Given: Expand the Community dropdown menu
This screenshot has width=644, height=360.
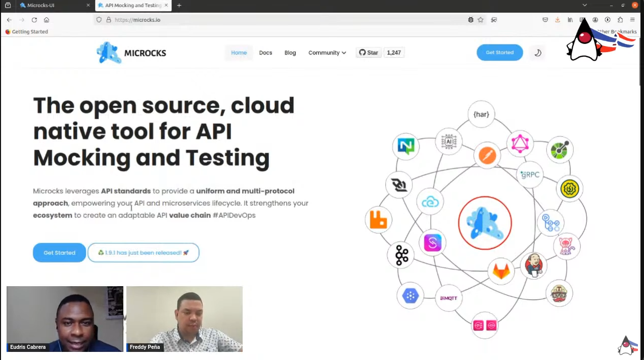Looking at the screenshot, I should point(327,53).
